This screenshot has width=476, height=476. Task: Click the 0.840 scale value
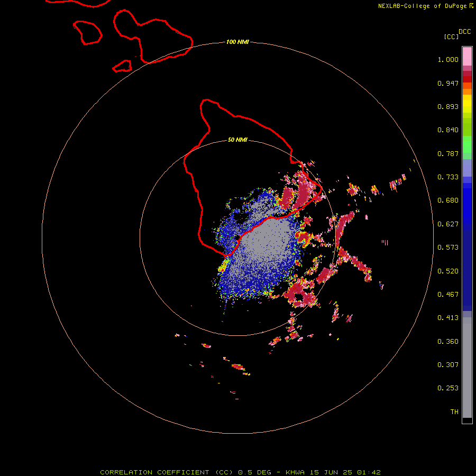(x=448, y=130)
